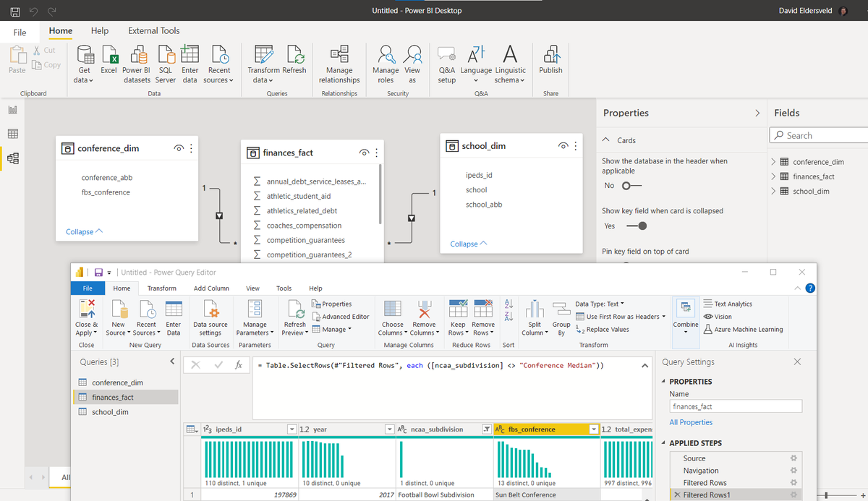
Task: Collapse the Cards section in Properties
Action: 607,140
